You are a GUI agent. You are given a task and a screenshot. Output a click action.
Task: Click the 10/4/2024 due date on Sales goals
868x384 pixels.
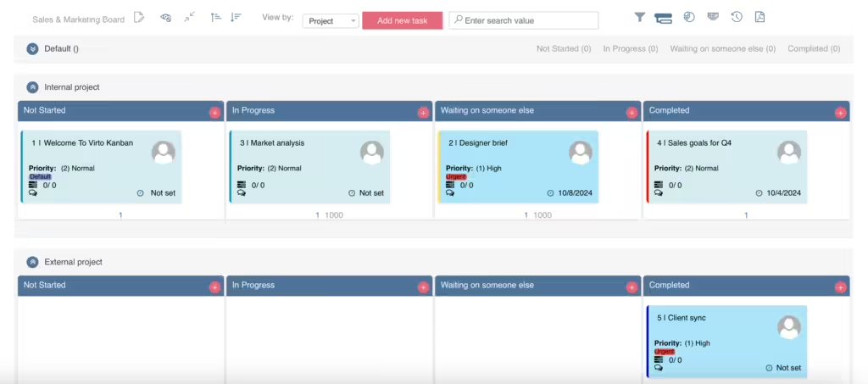coord(784,193)
